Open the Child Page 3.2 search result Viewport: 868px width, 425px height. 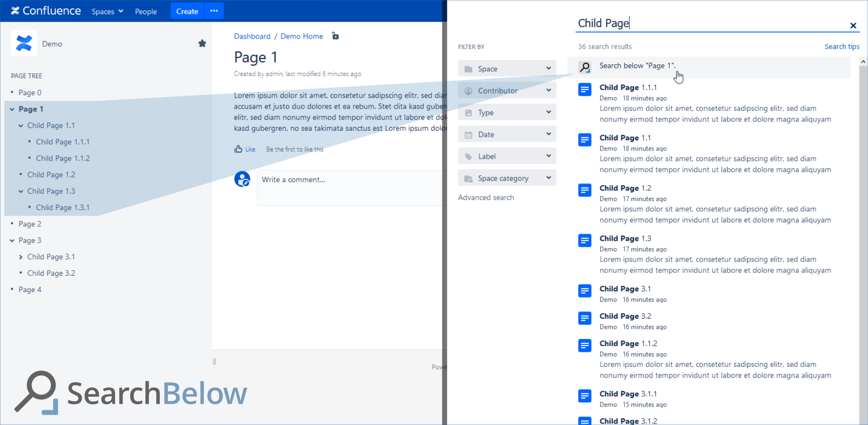tap(625, 316)
